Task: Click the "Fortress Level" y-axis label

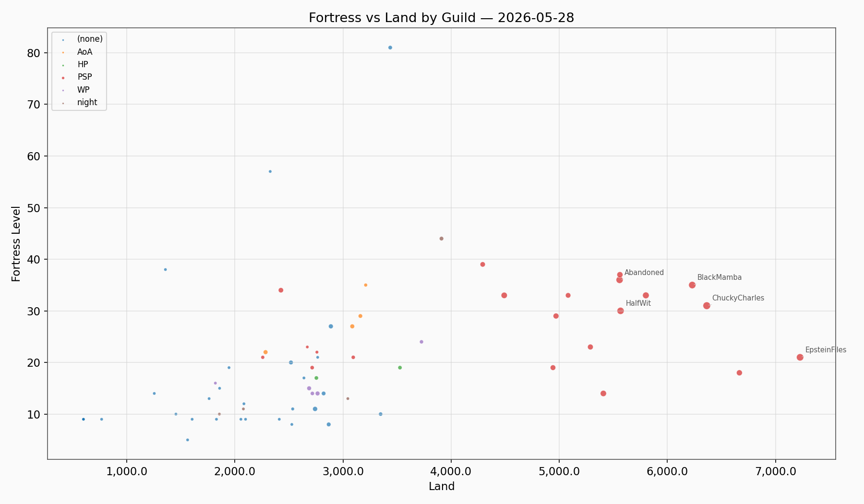Action: pyautogui.click(x=16, y=244)
